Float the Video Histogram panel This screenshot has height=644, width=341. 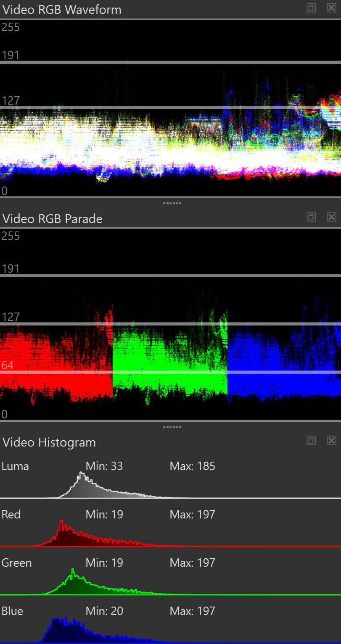311,440
